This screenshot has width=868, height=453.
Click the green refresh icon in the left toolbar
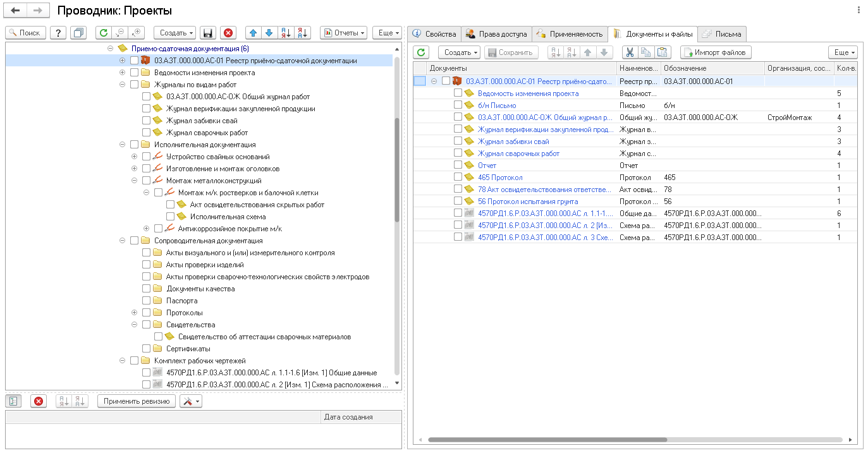point(103,33)
